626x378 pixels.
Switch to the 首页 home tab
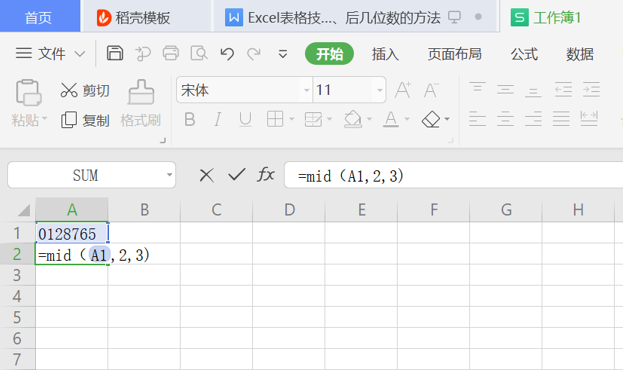coord(39,17)
